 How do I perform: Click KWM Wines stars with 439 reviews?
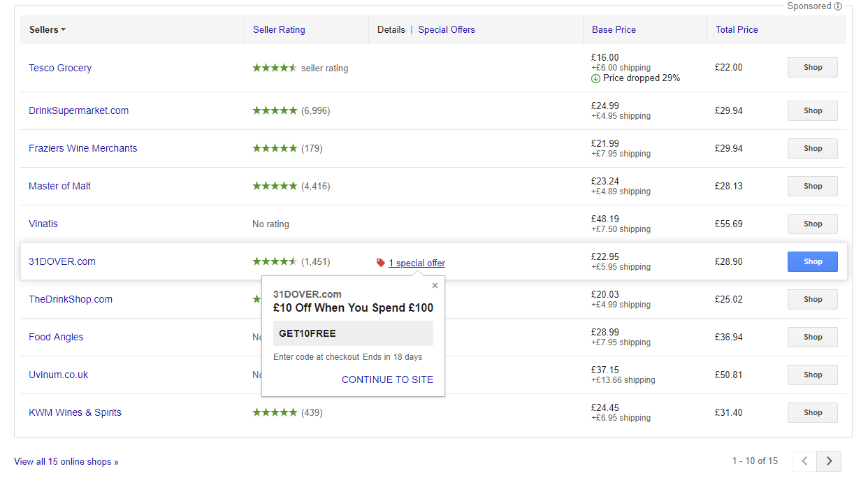(x=275, y=412)
